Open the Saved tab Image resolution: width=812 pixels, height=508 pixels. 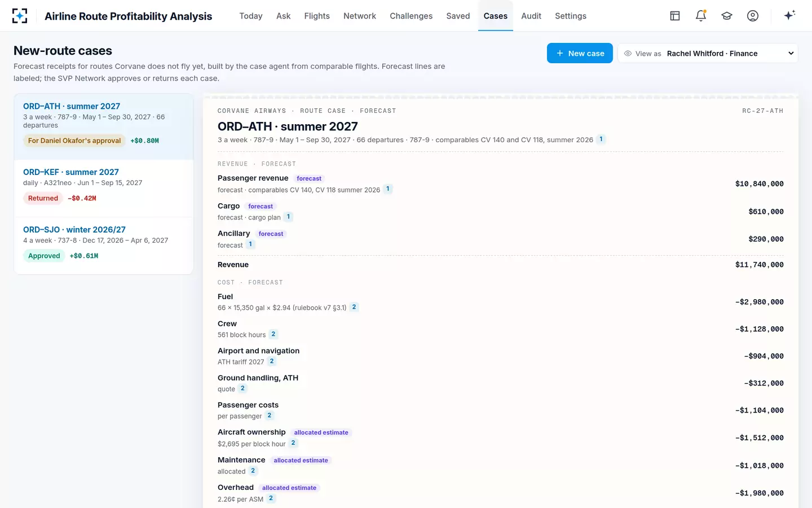458,16
